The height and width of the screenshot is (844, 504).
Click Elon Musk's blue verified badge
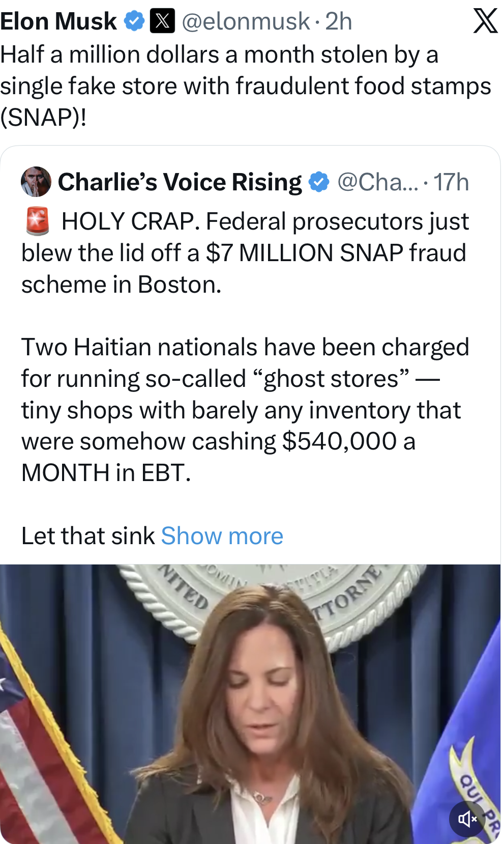134,21
